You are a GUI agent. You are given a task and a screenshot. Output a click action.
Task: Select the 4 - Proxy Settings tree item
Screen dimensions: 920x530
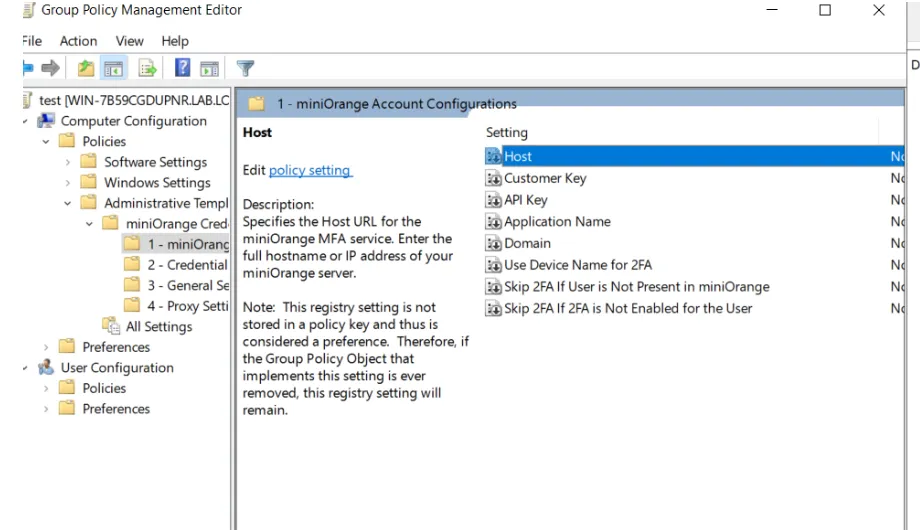pyautogui.click(x=187, y=306)
